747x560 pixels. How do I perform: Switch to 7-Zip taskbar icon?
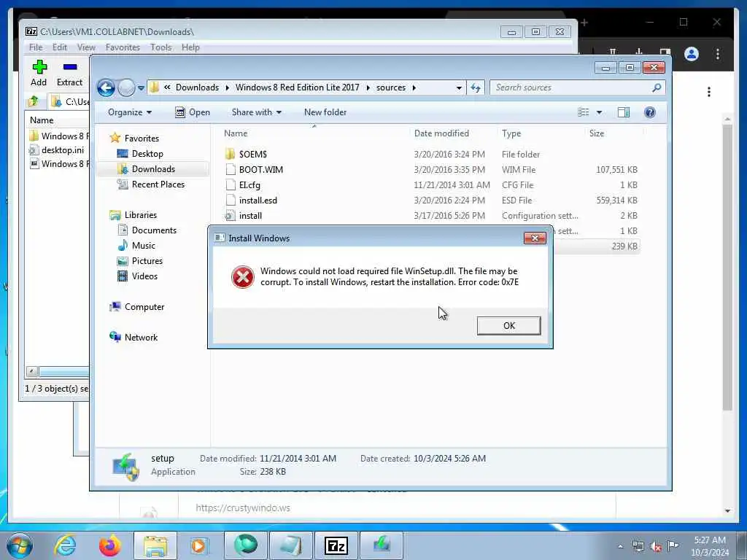[336, 545]
